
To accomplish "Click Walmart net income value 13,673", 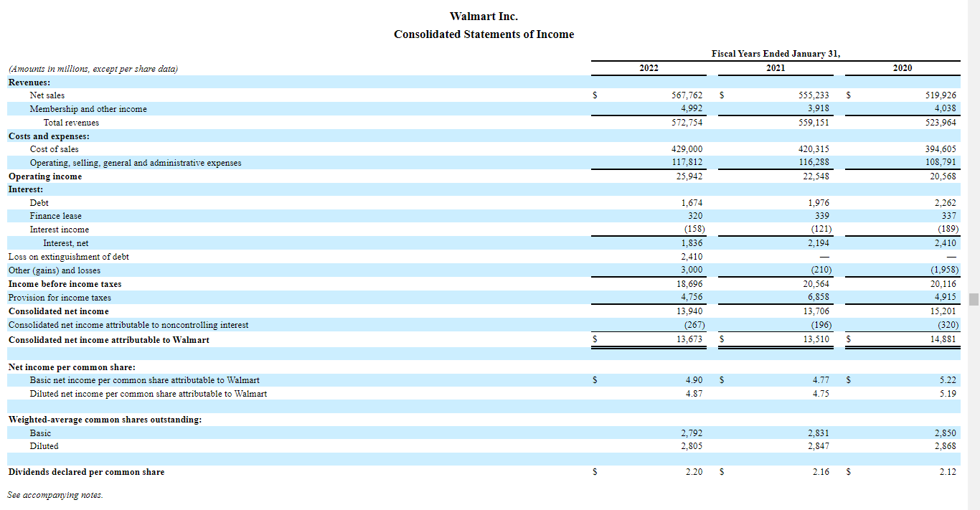I will point(689,340).
